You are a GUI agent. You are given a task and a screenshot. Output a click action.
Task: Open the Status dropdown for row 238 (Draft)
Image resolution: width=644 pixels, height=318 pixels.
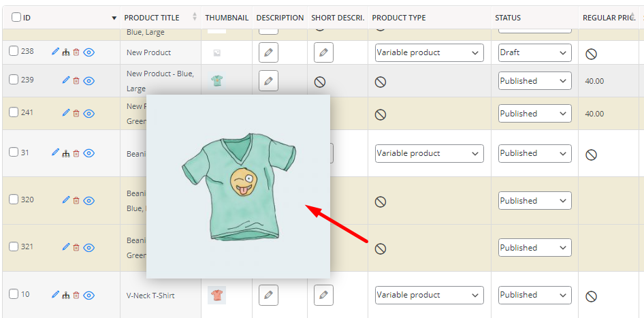534,52
